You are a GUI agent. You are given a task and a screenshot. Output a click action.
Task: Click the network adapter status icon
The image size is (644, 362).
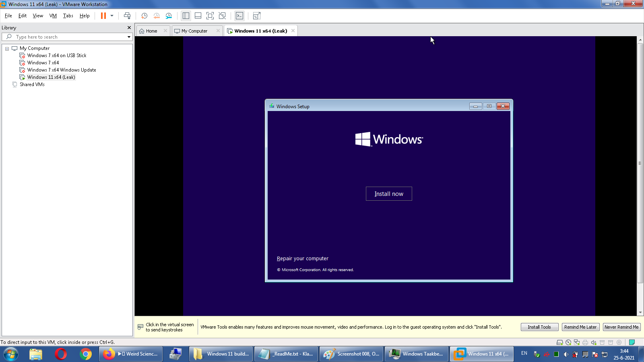coord(577,342)
